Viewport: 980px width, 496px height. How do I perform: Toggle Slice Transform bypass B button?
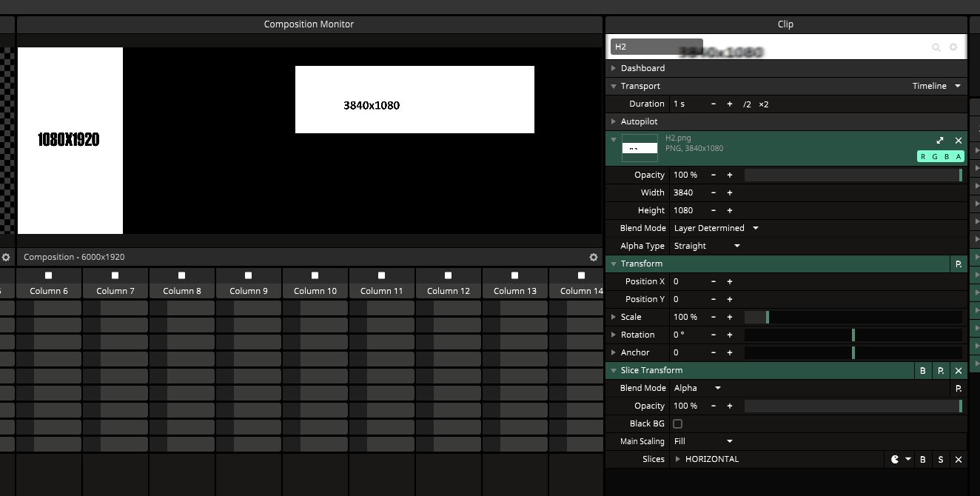(x=923, y=370)
